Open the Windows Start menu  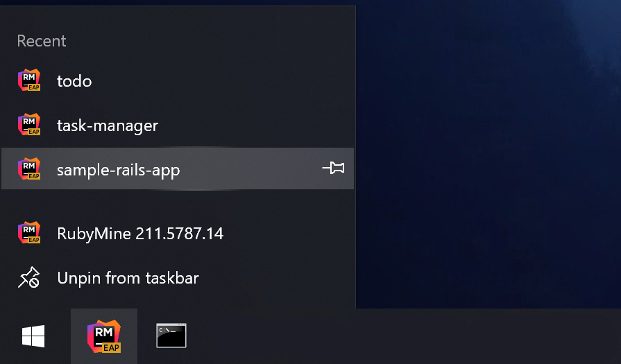[x=33, y=336]
